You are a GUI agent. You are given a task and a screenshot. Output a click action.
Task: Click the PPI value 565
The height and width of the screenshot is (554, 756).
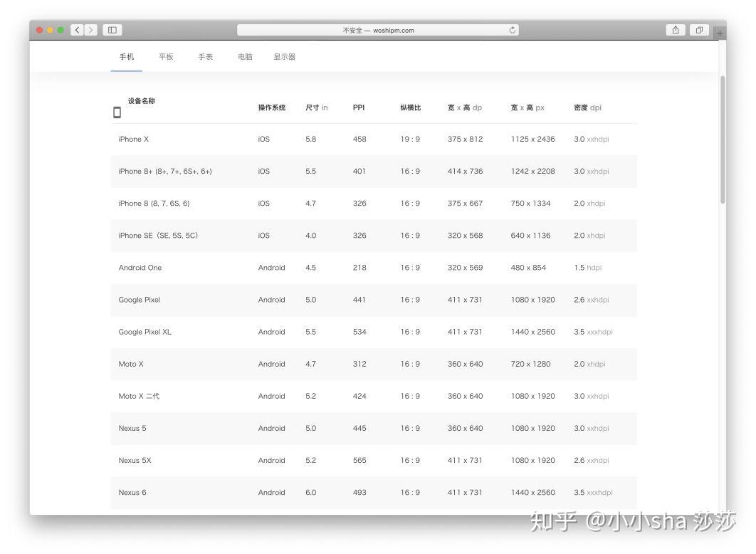tap(359, 461)
